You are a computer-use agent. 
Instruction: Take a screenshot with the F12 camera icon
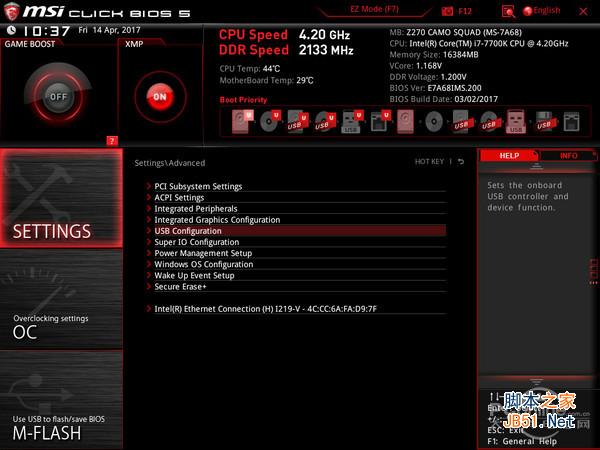click(447, 11)
